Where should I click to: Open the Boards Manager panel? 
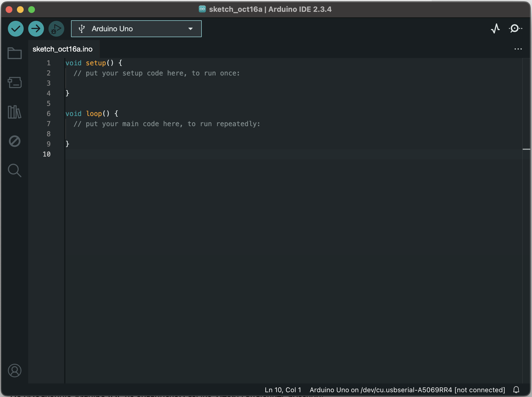[x=15, y=83]
